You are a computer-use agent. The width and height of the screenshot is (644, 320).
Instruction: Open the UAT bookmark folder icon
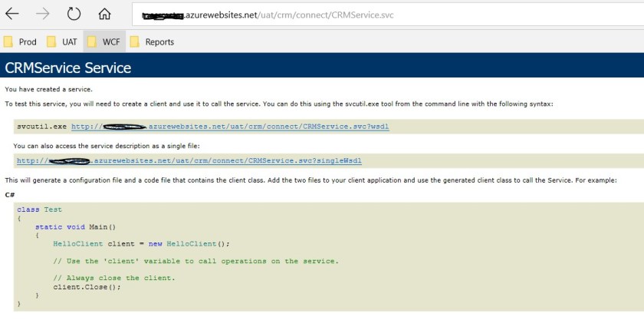click(52, 41)
